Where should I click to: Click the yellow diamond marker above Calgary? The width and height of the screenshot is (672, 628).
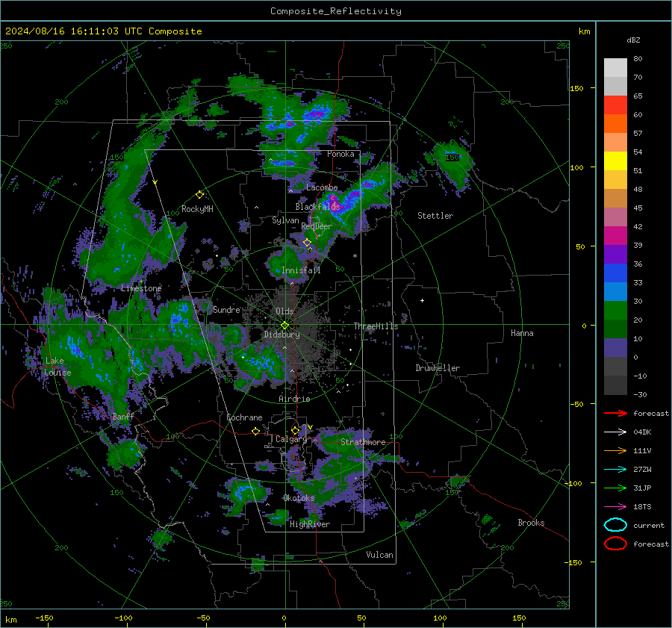(295, 430)
